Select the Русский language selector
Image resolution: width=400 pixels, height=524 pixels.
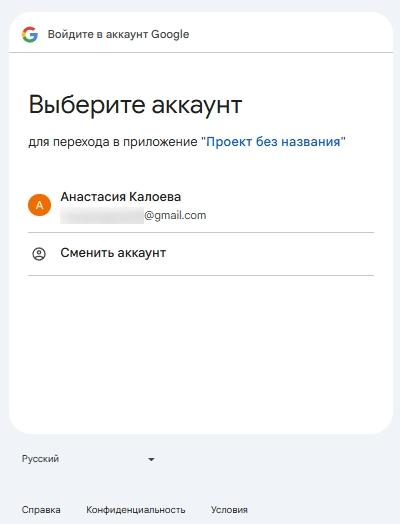coord(88,459)
